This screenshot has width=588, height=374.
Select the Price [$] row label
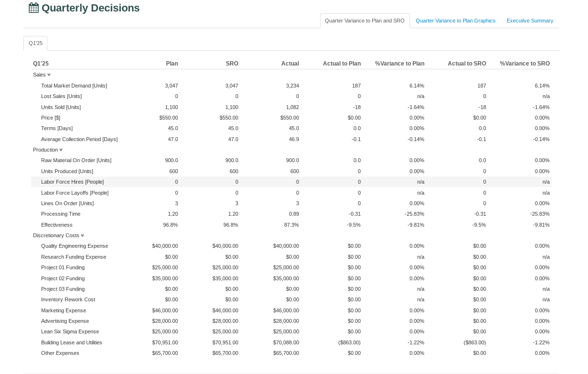[51, 118]
